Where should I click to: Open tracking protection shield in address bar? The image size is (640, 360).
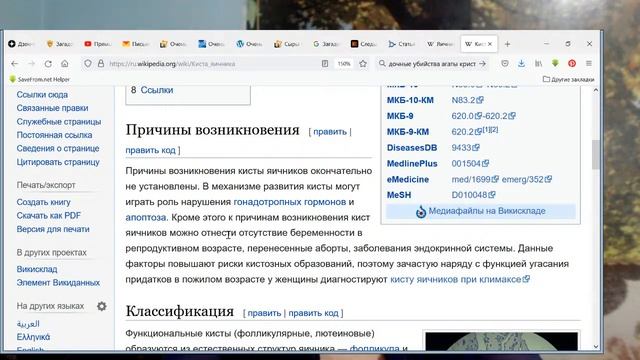88,64
